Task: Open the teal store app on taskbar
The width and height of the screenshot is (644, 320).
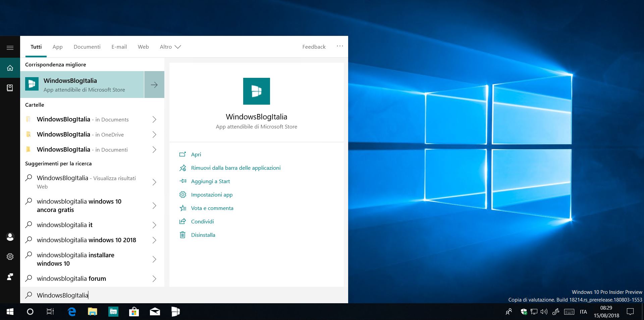Action: (113, 312)
